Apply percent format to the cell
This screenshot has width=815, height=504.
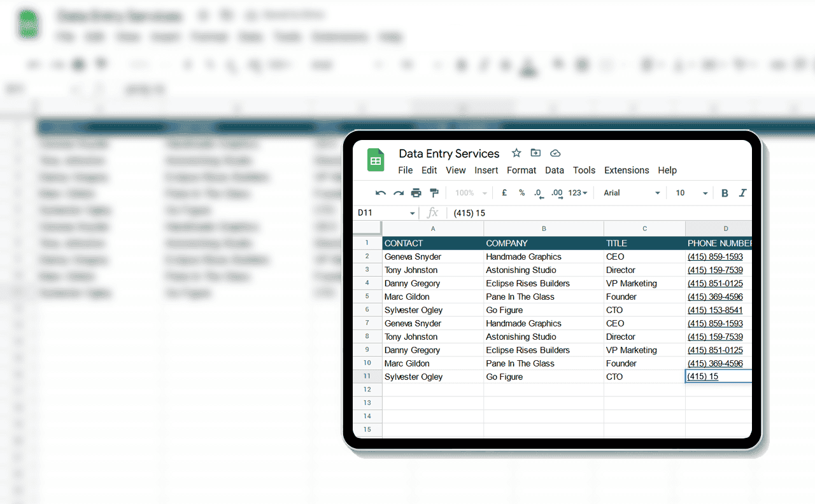click(x=522, y=193)
